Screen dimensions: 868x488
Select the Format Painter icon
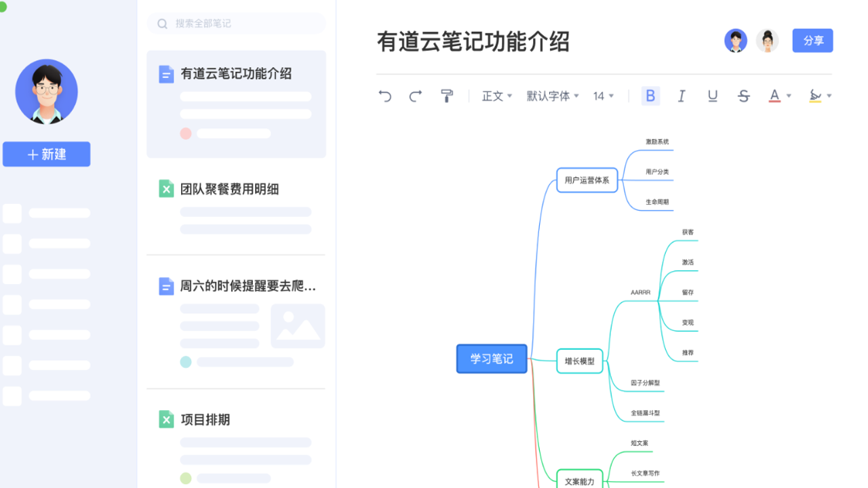click(447, 96)
